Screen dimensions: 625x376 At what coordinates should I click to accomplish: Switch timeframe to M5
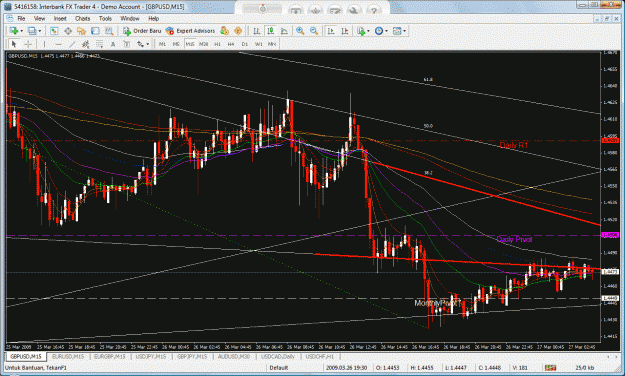click(x=176, y=44)
